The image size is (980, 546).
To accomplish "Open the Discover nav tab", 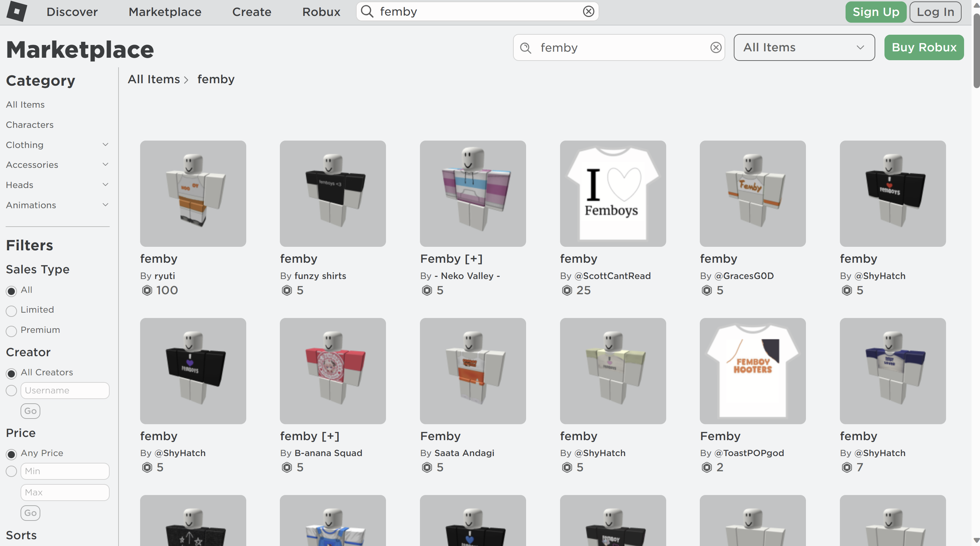I will click(72, 12).
